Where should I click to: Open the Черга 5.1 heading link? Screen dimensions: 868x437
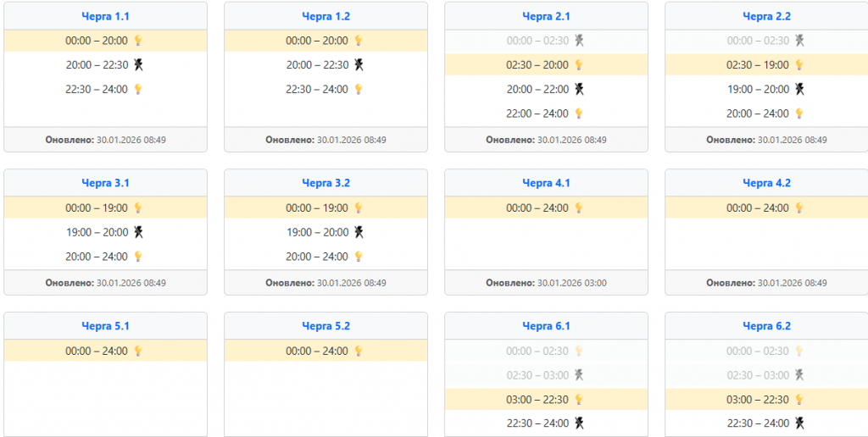tap(105, 326)
